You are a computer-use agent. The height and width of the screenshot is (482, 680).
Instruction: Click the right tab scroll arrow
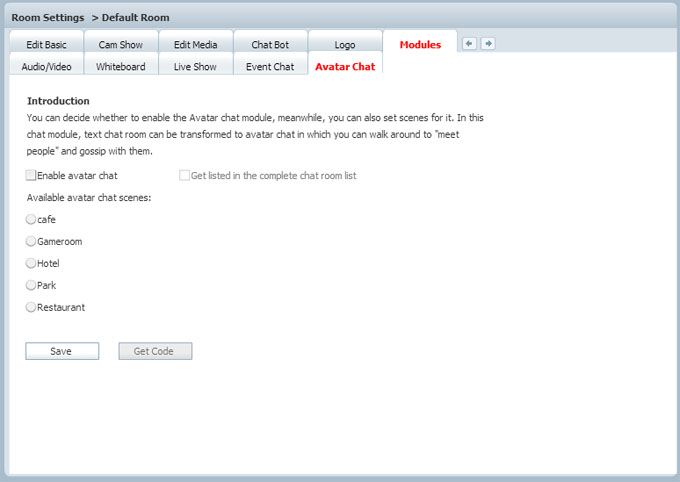pos(488,44)
